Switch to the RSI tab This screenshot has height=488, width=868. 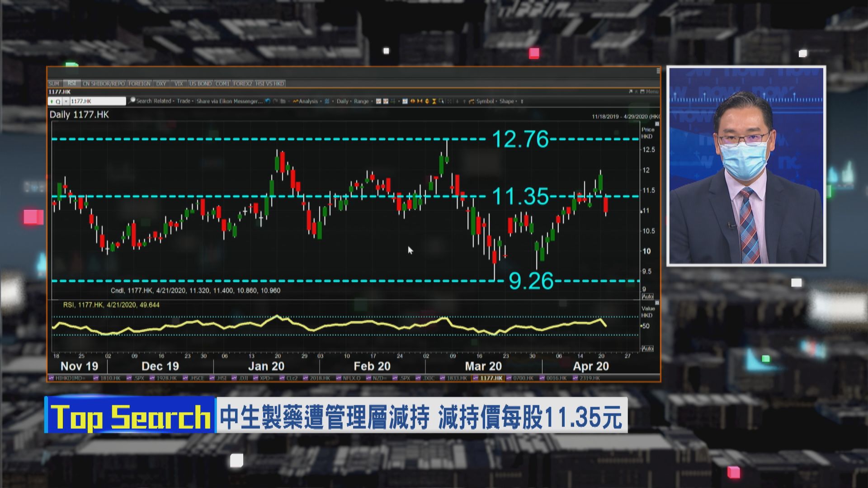(x=71, y=83)
